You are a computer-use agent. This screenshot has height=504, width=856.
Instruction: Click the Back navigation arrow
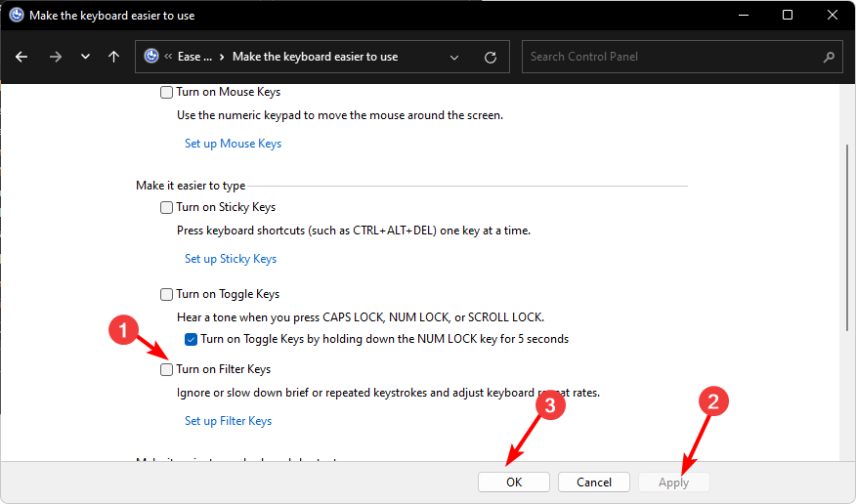[x=21, y=57]
